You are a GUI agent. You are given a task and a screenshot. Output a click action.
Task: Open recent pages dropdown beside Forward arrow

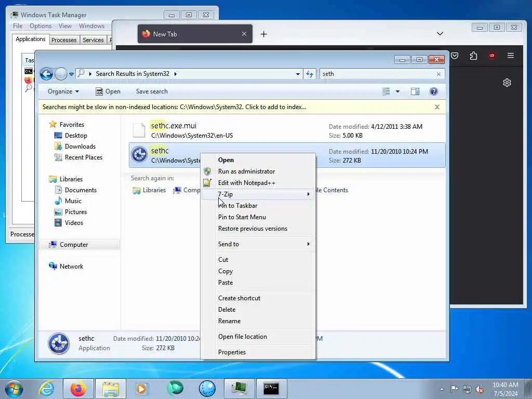71,74
